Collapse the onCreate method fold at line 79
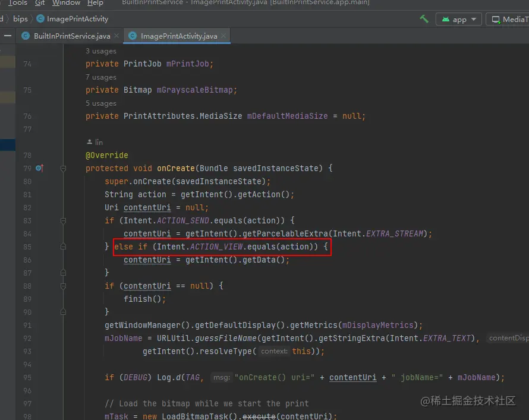 click(x=63, y=168)
